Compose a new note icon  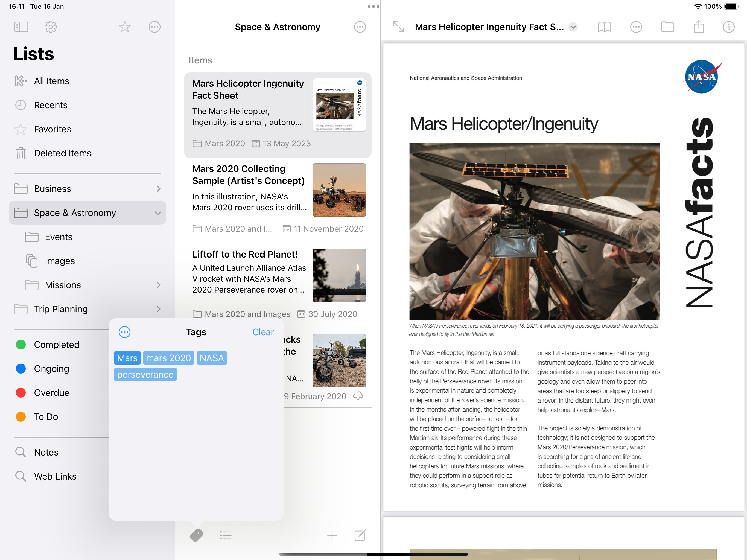(360, 535)
